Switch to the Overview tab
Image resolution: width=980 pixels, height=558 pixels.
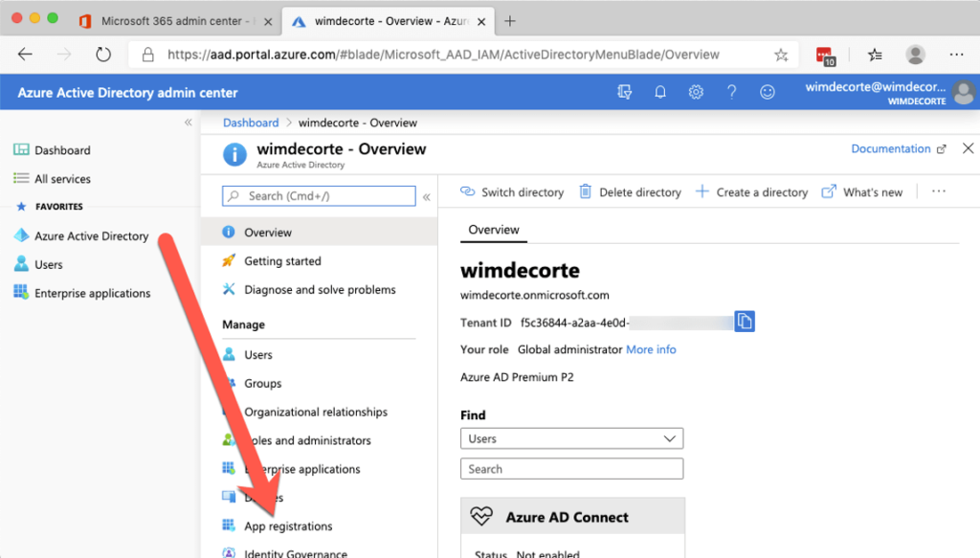[493, 230]
